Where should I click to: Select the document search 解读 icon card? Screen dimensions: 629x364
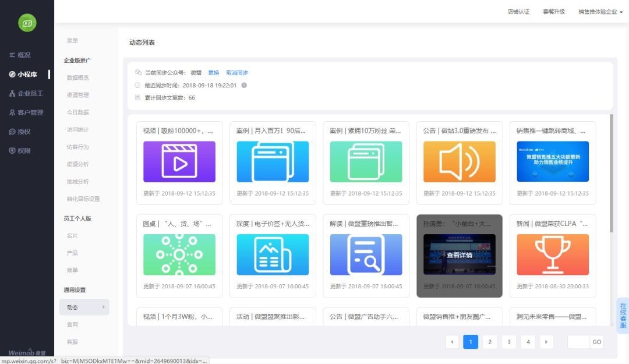366,255
